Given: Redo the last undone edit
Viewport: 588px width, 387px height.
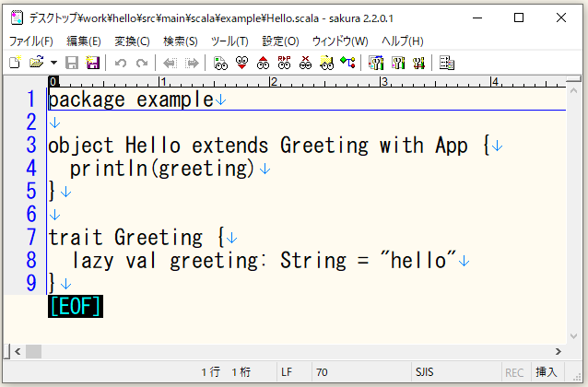Looking at the screenshot, I should pos(142,63).
